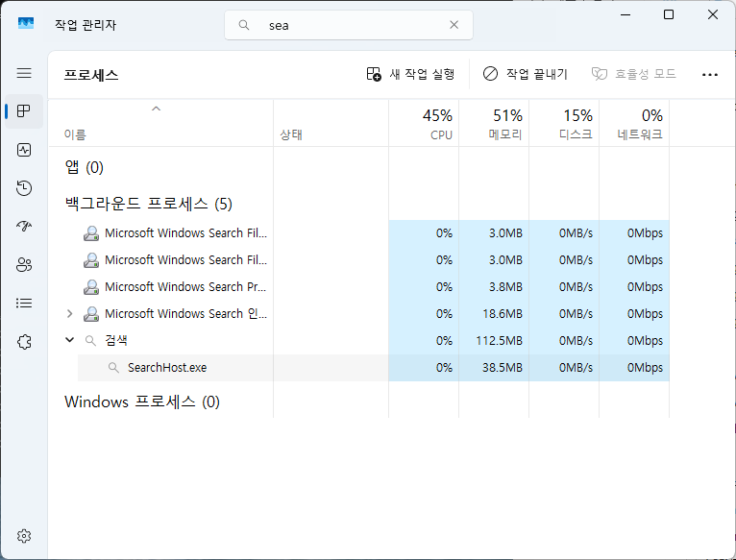The height and width of the screenshot is (560, 736).
Task: Click Windows 프로세스 (0) group header
Action: pos(142,402)
